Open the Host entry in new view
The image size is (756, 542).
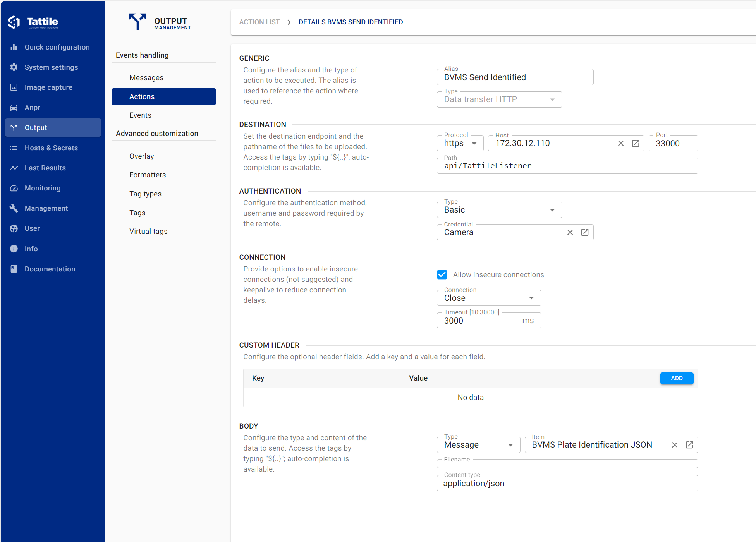pyautogui.click(x=636, y=143)
